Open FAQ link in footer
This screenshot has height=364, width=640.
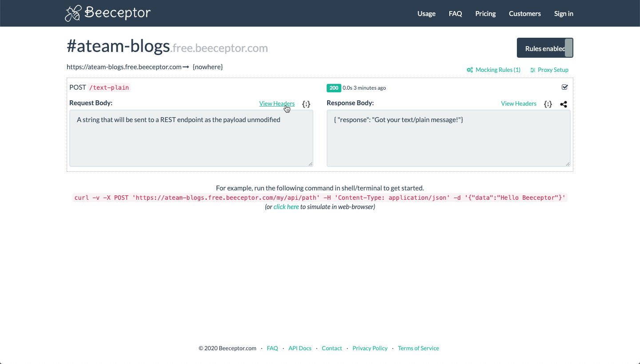click(x=272, y=348)
